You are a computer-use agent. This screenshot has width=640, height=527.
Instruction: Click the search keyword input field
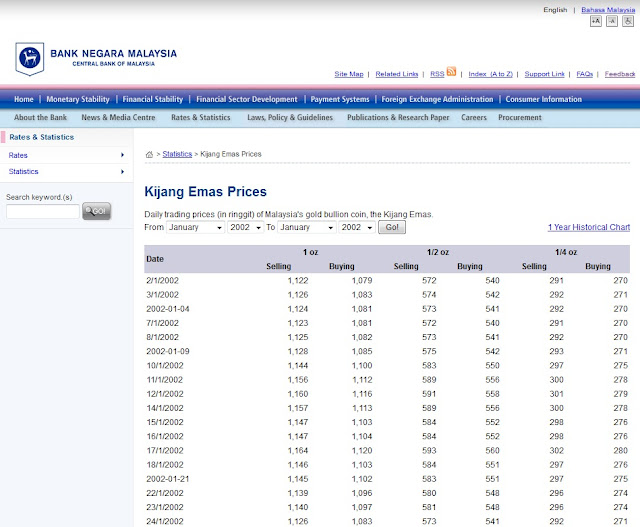[x=43, y=211]
